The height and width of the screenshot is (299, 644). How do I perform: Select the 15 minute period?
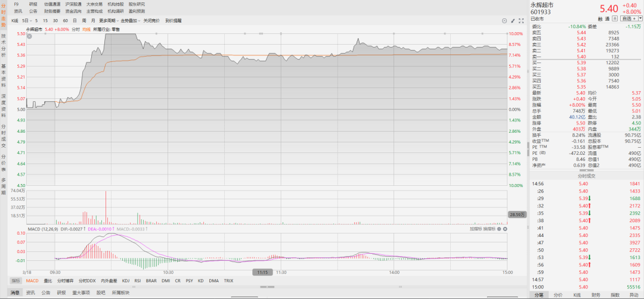(x=45, y=20)
